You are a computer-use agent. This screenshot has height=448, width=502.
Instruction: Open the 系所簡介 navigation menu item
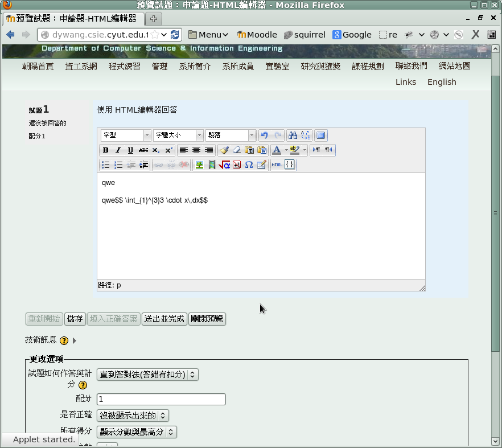(x=195, y=66)
